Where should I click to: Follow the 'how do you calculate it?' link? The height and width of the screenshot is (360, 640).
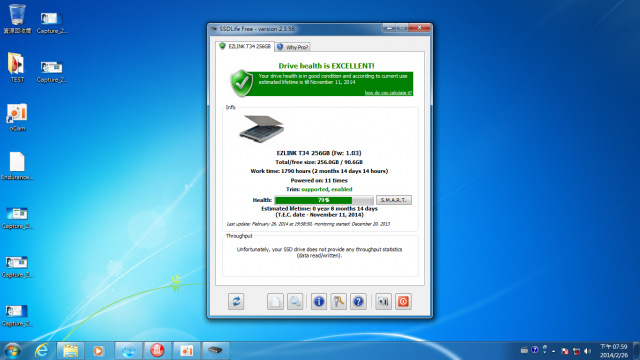coord(388,93)
